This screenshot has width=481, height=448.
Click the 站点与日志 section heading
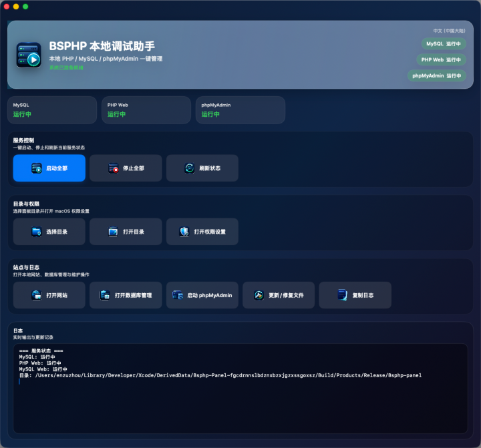(26, 267)
